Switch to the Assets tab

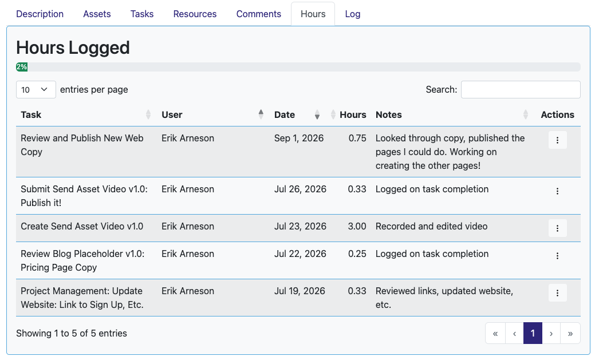[97, 14]
